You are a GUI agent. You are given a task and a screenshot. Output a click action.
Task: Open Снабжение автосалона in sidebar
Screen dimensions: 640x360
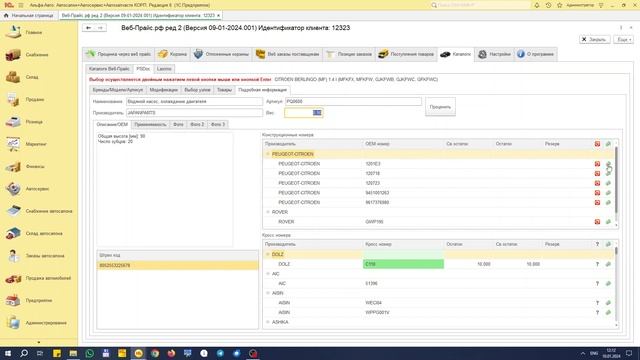click(49, 211)
